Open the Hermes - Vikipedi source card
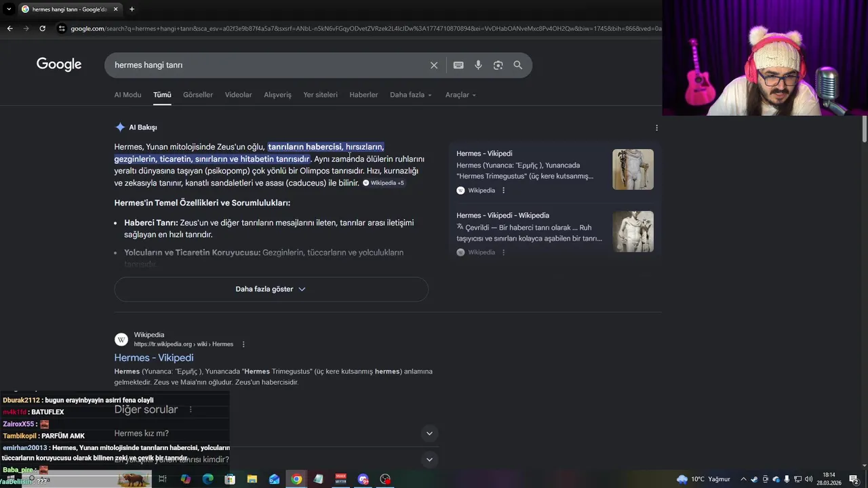868x488 pixels. point(555,170)
